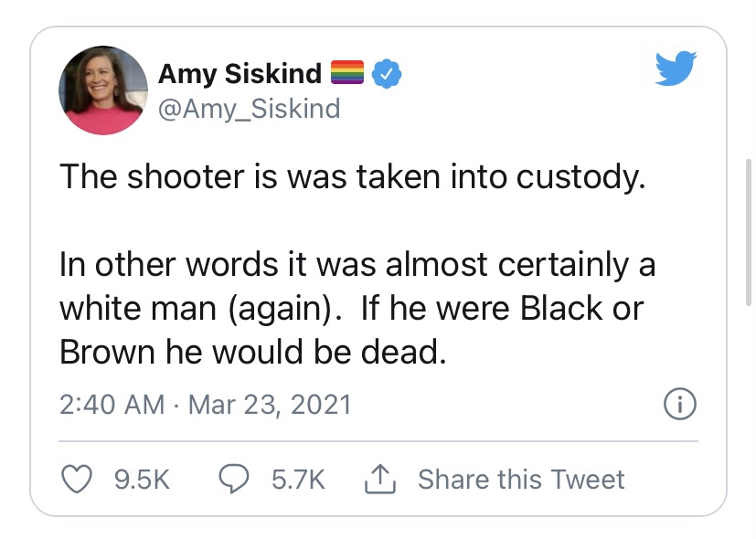Click the line about shooter taken into custody
Screen dimensions: 756x539
353,176
